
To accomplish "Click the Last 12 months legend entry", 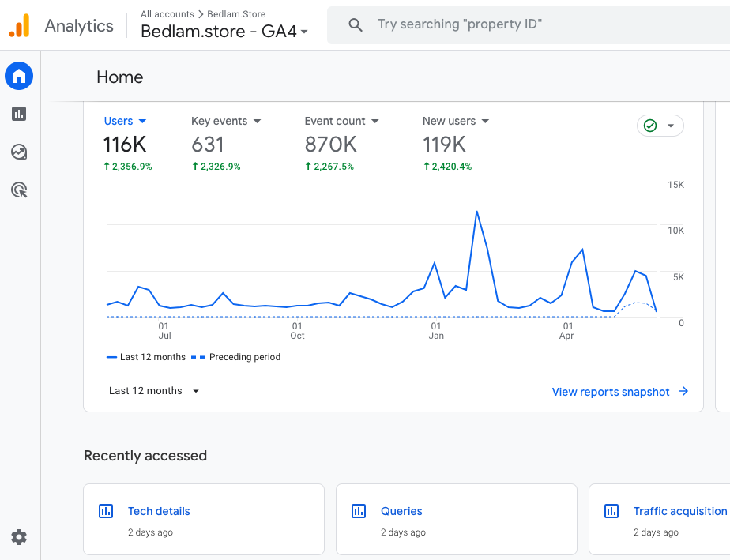I will tap(146, 357).
